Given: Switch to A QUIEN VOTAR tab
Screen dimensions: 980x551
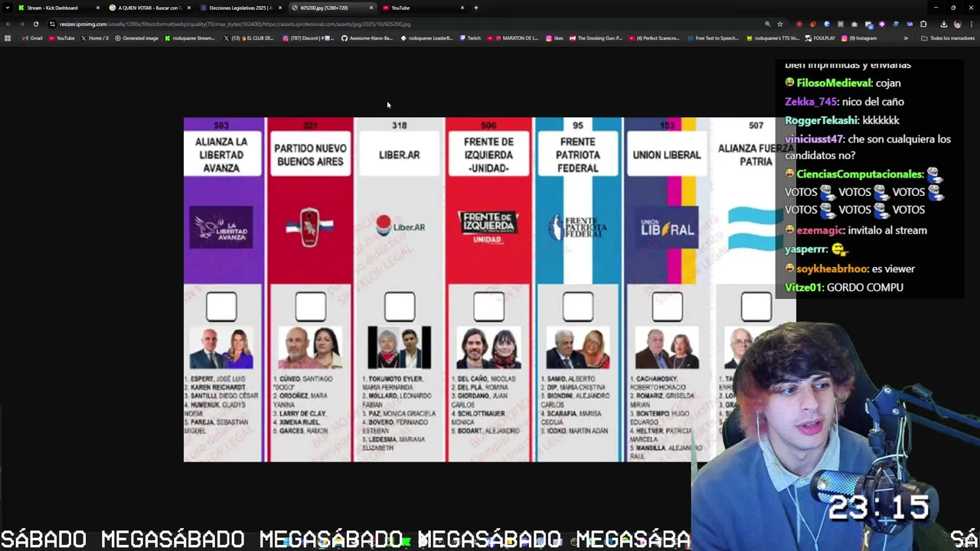Looking at the screenshot, I should point(149,8).
